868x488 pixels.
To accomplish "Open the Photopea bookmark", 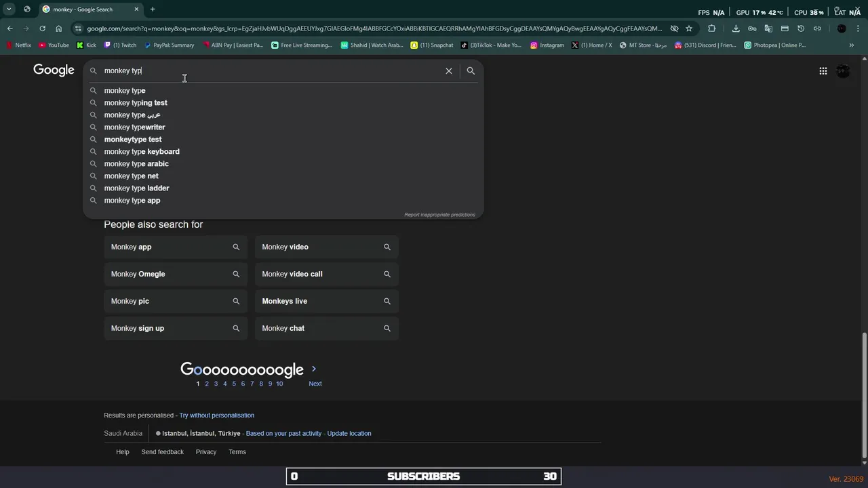I will 775,45.
